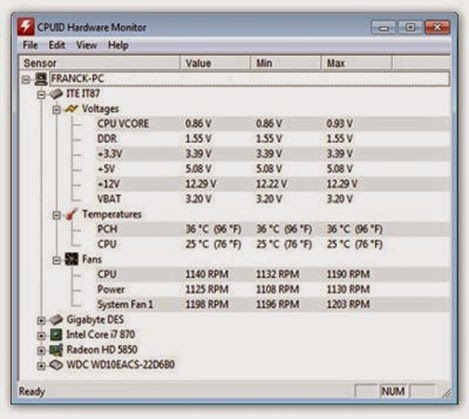Select the +5V row label
Image resolution: width=469 pixels, height=419 pixels.
(x=106, y=169)
